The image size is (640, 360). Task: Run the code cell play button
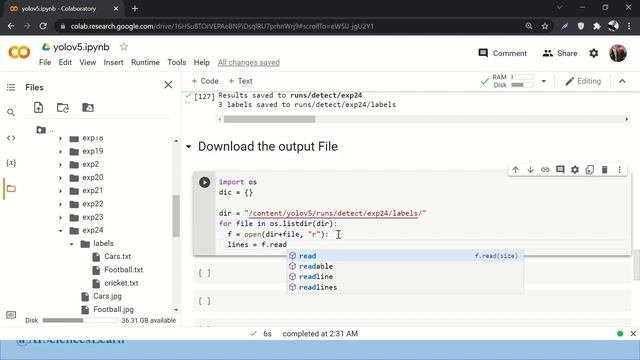[x=204, y=182]
